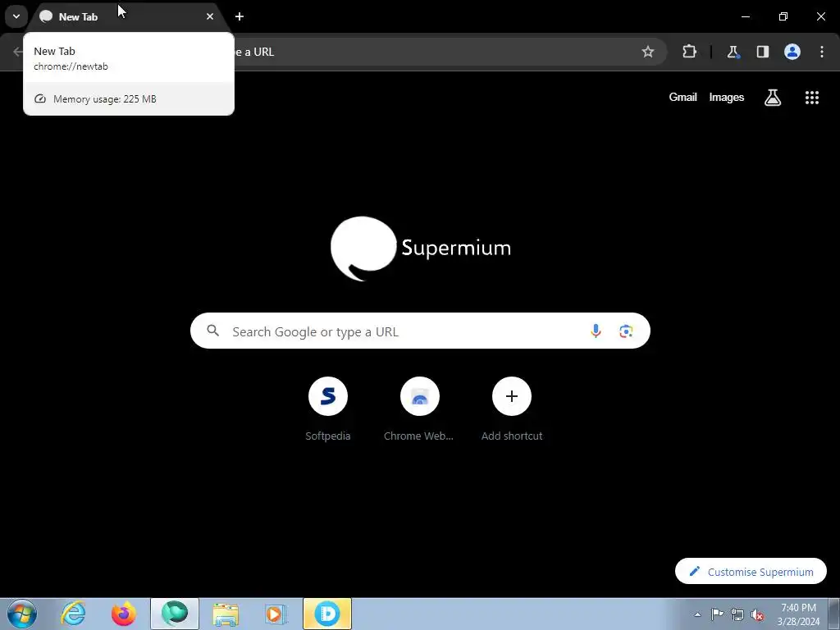Open the Gmail link

[x=683, y=97]
